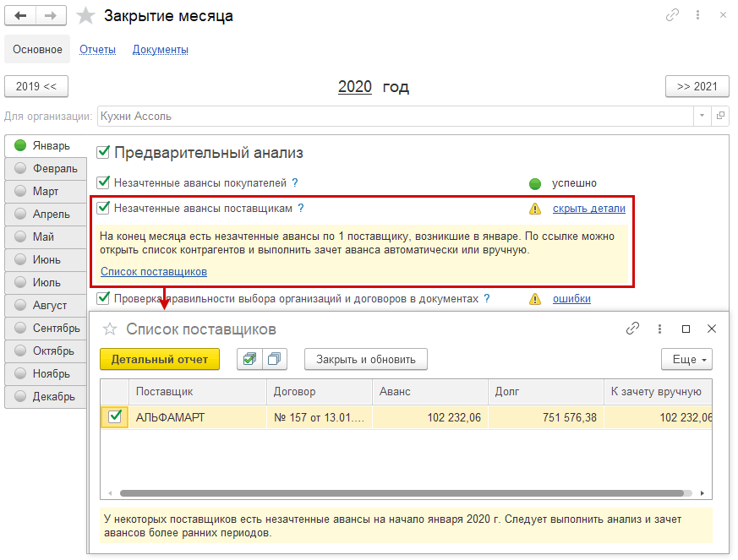The image size is (738, 560).
Task: Click скрыть детали to collapse details
Action: pyautogui.click(x=588, y=209)
